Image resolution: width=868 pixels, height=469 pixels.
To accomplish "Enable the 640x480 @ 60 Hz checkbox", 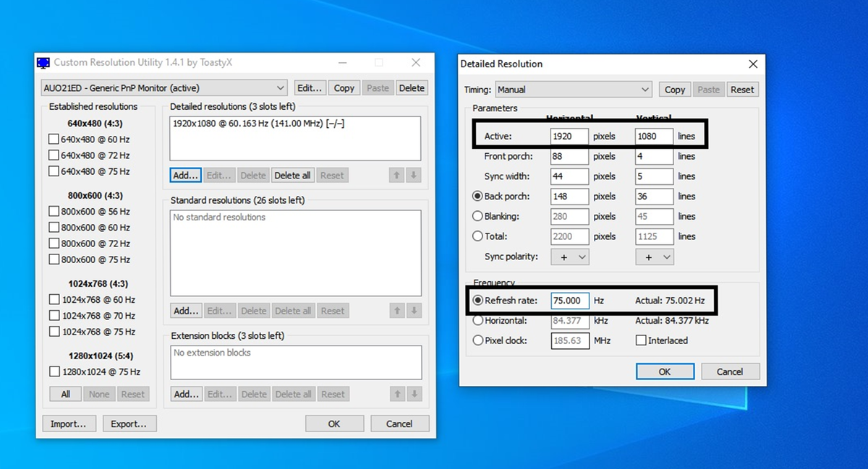I will click(x=54, y=139).
